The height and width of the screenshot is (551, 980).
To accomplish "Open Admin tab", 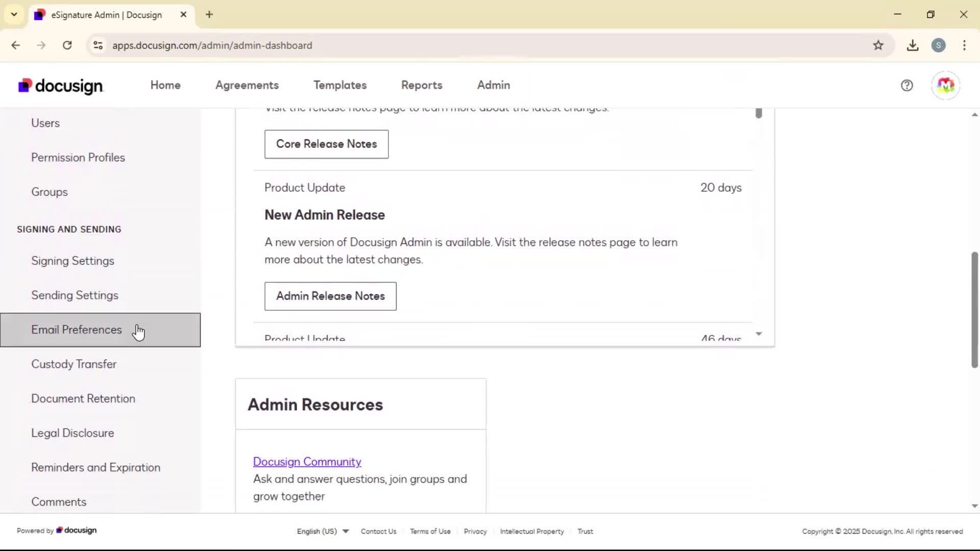I will tap(494, 85).
